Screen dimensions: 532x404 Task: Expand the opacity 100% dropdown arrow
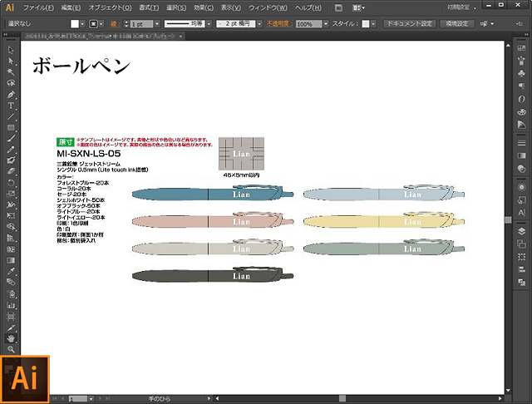(326, 24)
